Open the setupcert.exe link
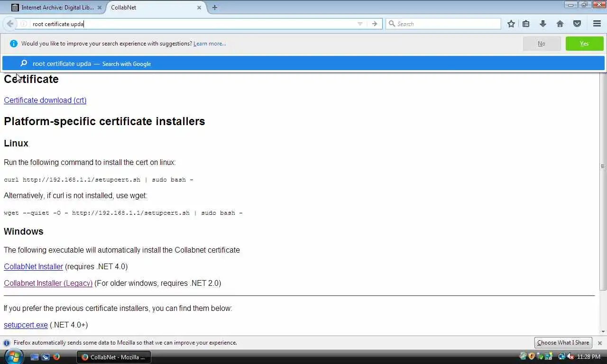The image size is (607, 364). [26, 325]
